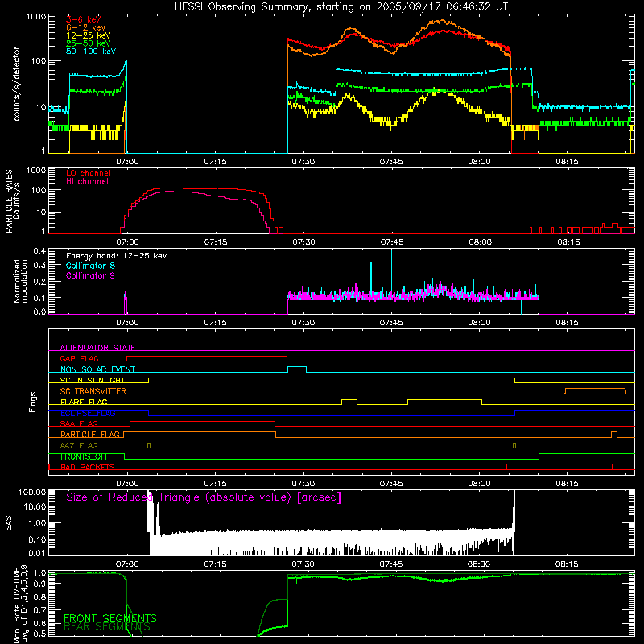The image size is (644, 644).
Task: Click the SAA FLAG label
Action: pyautogui.click(x=79, y=423)
